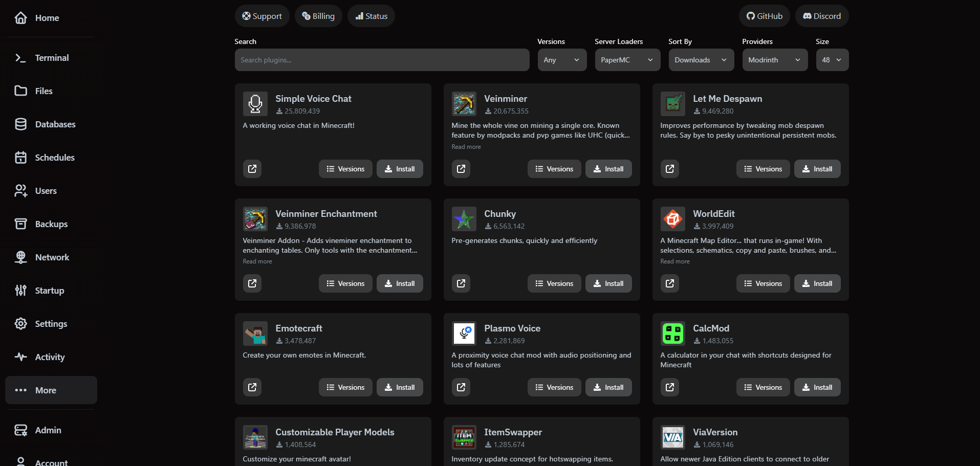Select Files in the sidebar

(43, 91)
